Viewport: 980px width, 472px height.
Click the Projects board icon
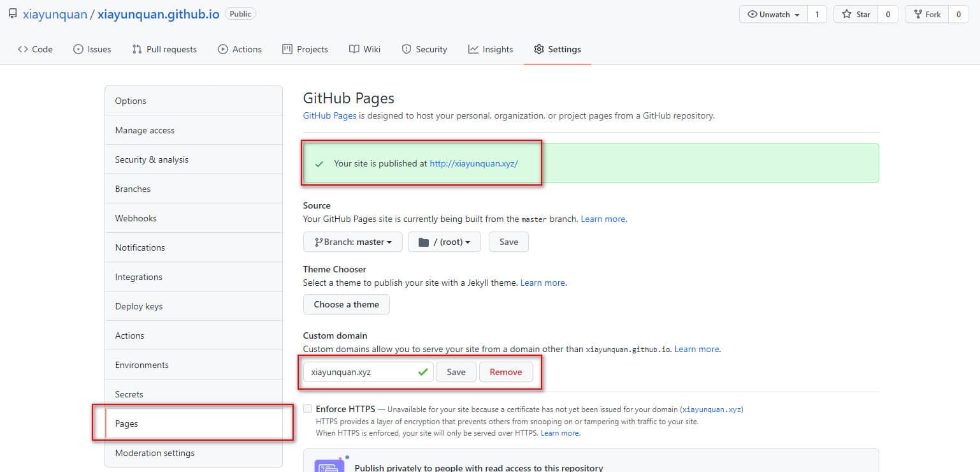click(287, 49)
